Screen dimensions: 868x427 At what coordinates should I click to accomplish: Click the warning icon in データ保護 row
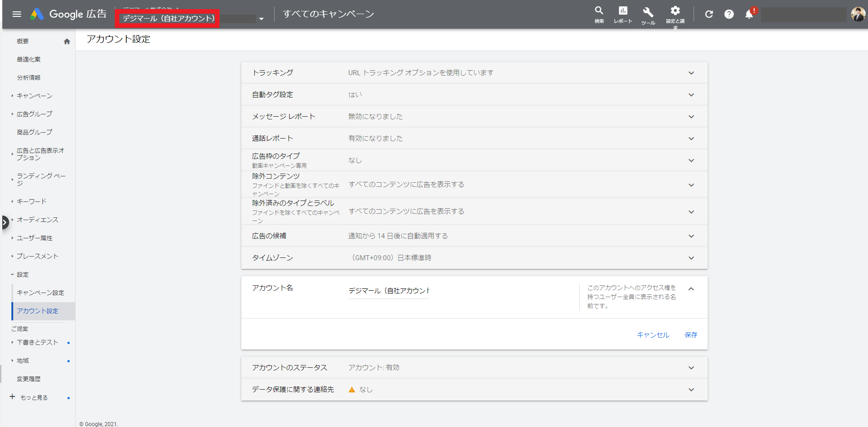tap(352, 390)
